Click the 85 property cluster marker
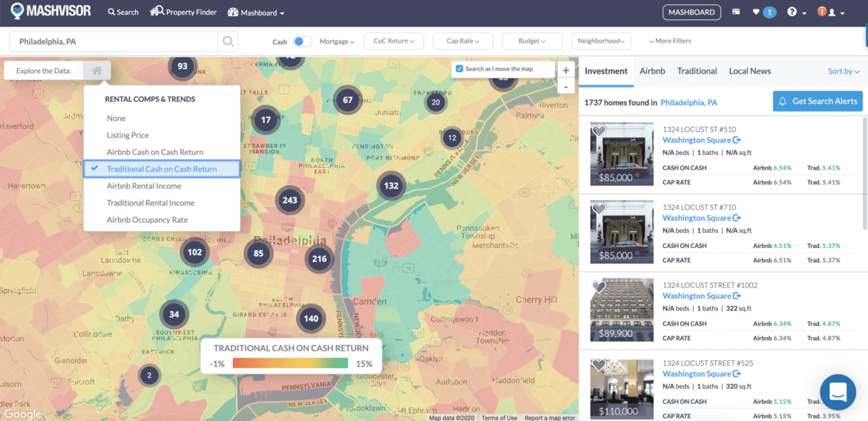This screenshot has height=421, width=868. (x=258, y=254)
